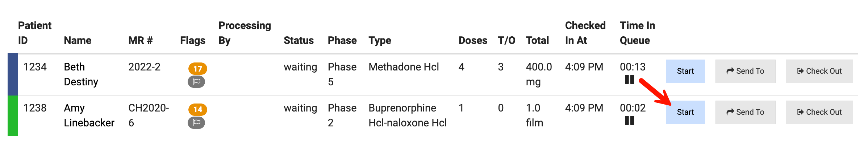Click the green color bar beside patient 1238
Image resolution: width=868 pixels, height=146 pixels.
pos(13,115)
